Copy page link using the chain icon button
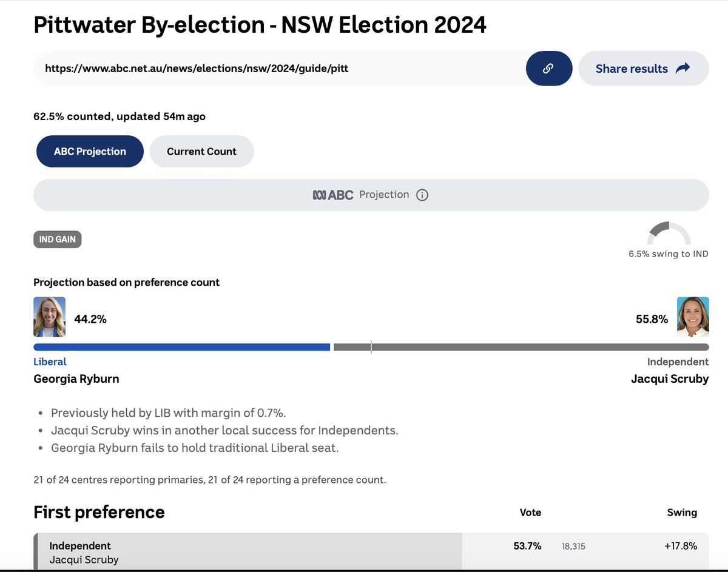The width and height of the screenshot is (728, 572). [x=548, y=69]
